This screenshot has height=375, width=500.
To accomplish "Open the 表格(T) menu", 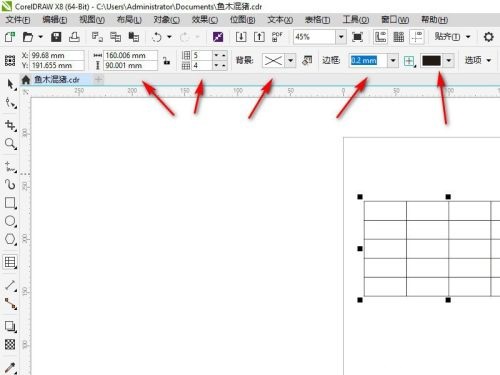I will (x=317, y=20).
